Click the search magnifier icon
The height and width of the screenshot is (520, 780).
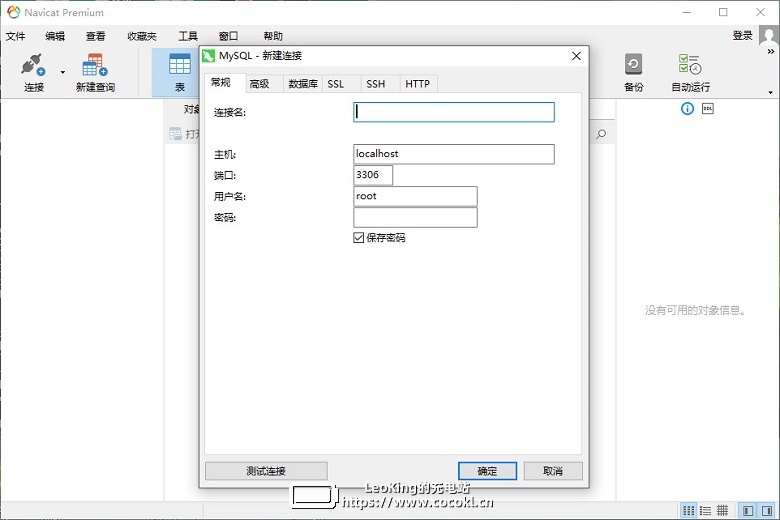tap(601, 134)
